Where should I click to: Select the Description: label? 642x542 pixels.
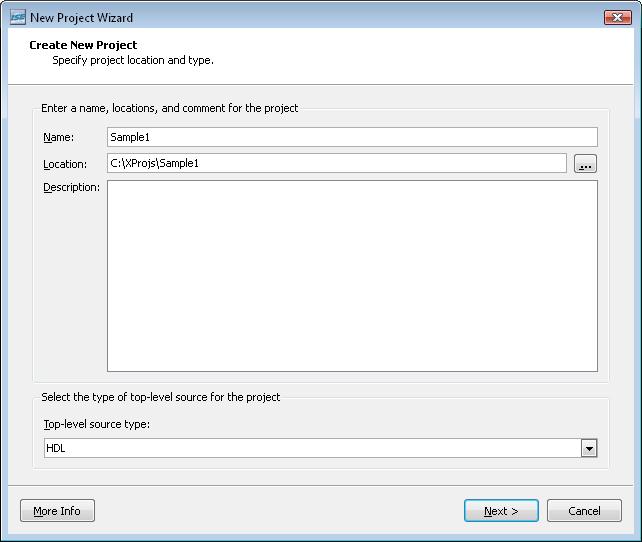[71, 187]
